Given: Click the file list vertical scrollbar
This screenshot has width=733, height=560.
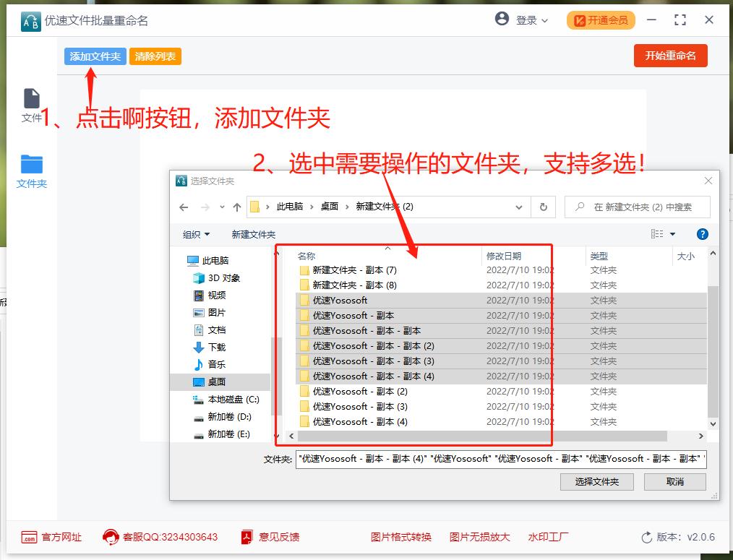Looking at the screenshot, I should tap(713, 351).
